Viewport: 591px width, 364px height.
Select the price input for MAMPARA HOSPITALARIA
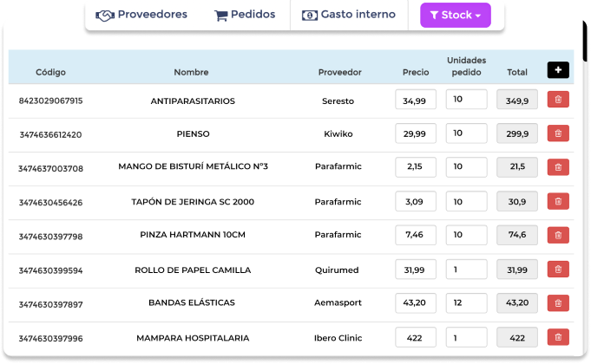click(x=416, y=337)
